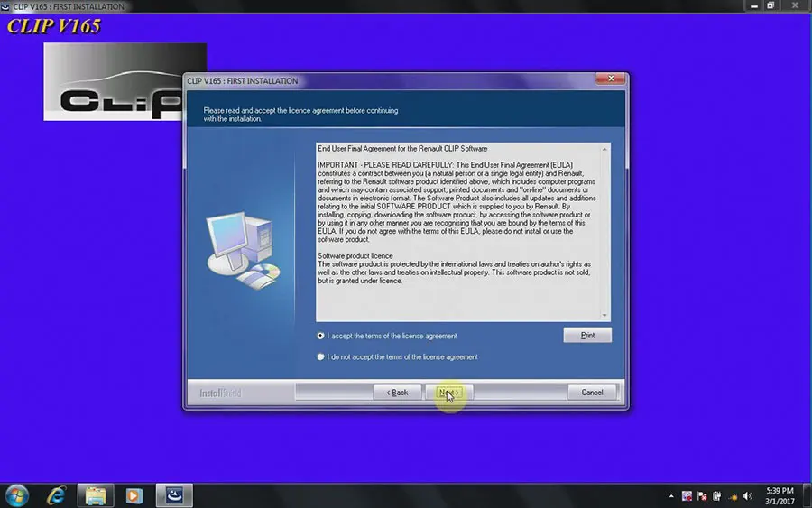Select the CLIP installer taskbar icon
Image resolution: width=812 pixels, height=508 pixels.
tap(174, 495)
